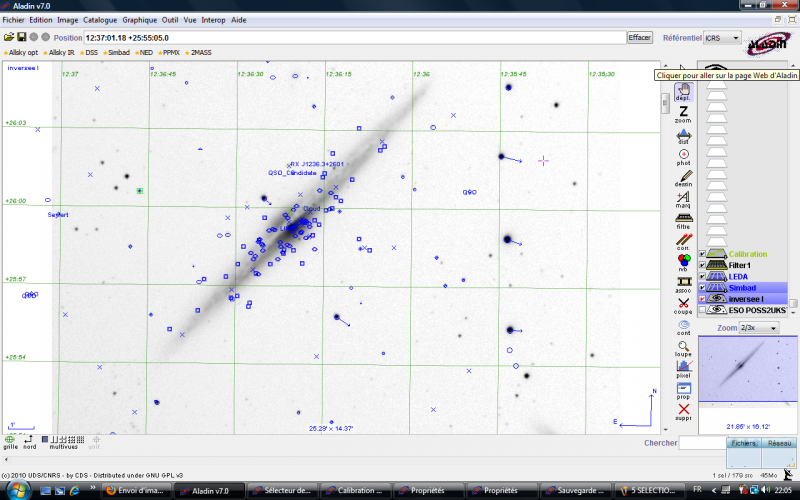
Task: Click the 'assoc' image association tool
Action: [684, 285]
